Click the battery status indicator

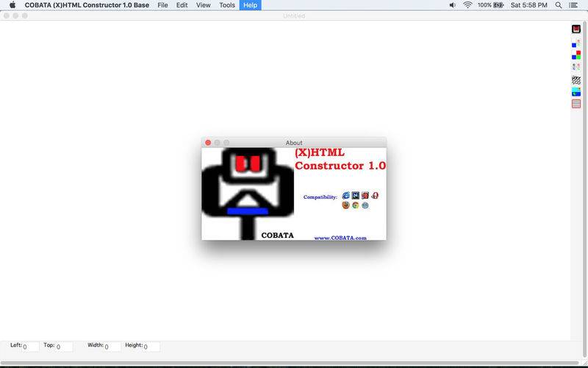point(490,5)
